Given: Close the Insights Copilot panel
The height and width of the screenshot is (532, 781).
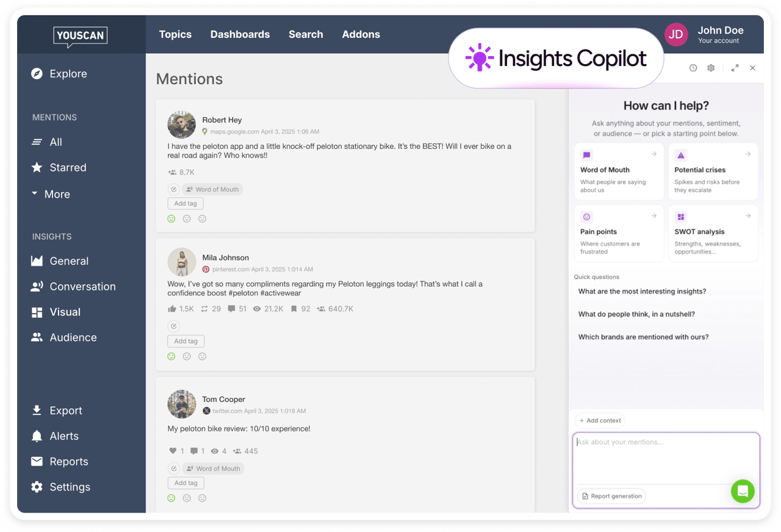Looking at the screenshot, I should (753, 68).
